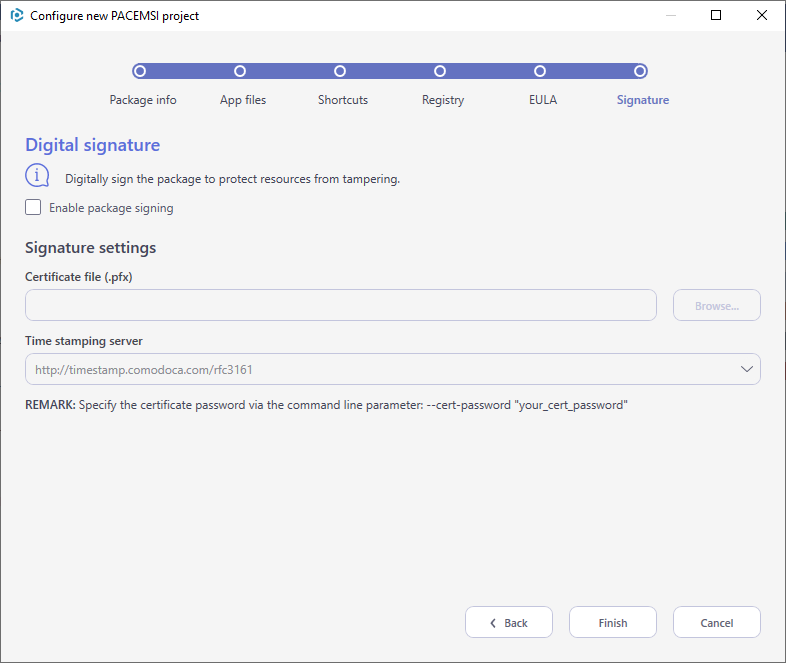
Task: Cancel the project configuration
Action: coord(717,622)
